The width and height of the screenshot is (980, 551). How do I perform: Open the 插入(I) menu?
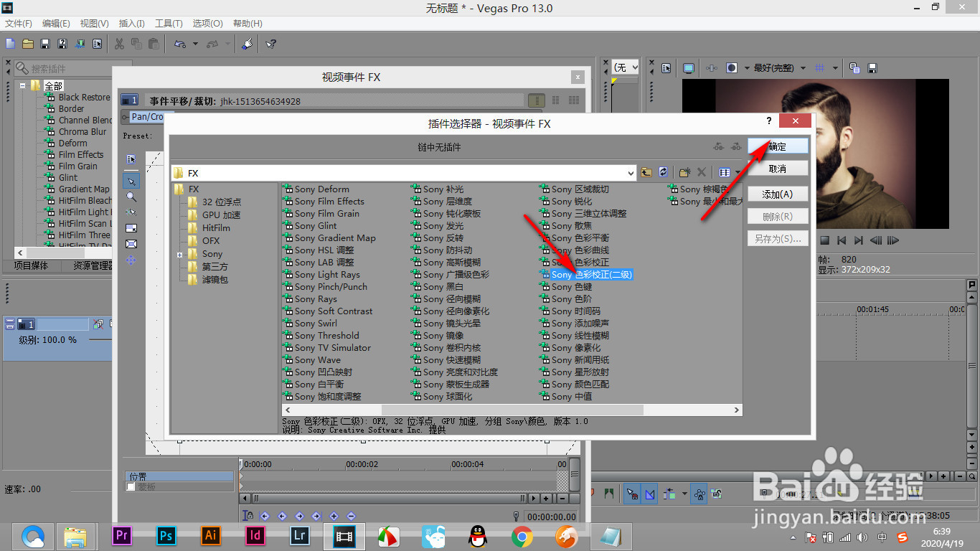131,24
